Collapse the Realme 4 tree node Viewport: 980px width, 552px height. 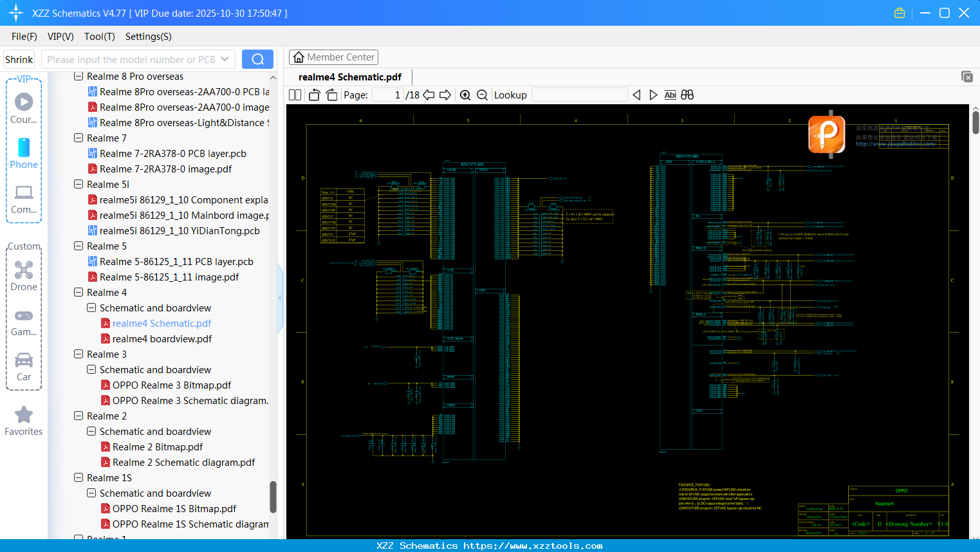point(79,293)
